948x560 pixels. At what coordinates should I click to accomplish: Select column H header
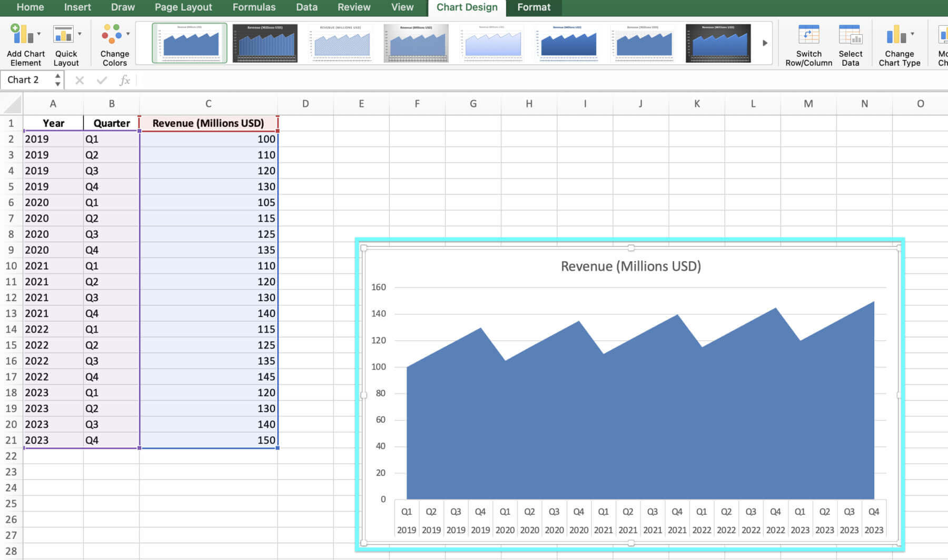[529, 104]
